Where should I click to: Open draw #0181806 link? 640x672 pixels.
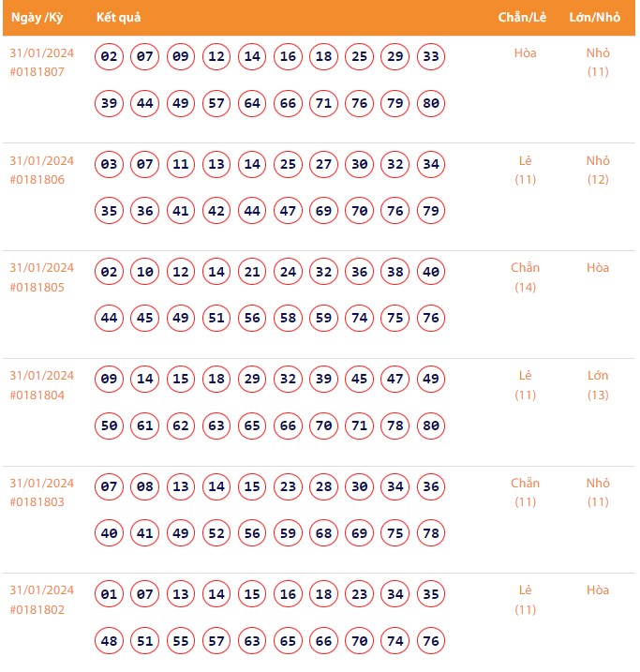point(37,179)
